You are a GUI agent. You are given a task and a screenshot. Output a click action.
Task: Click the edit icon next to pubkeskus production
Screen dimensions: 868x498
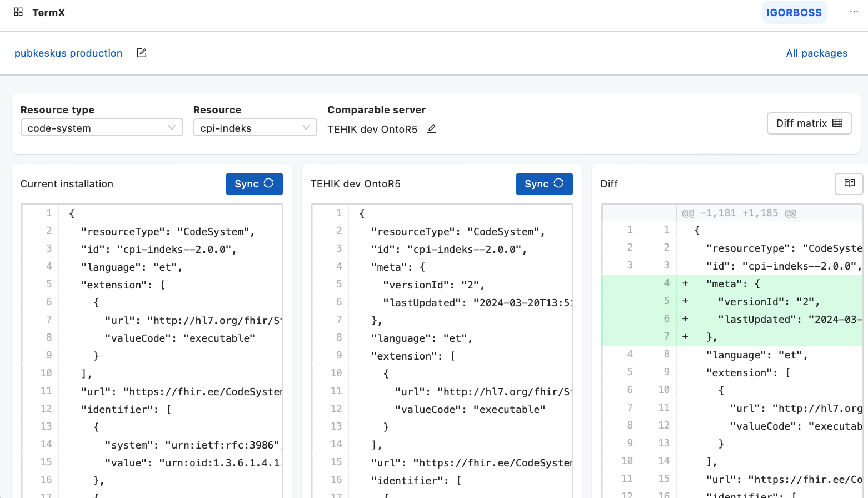142,53
